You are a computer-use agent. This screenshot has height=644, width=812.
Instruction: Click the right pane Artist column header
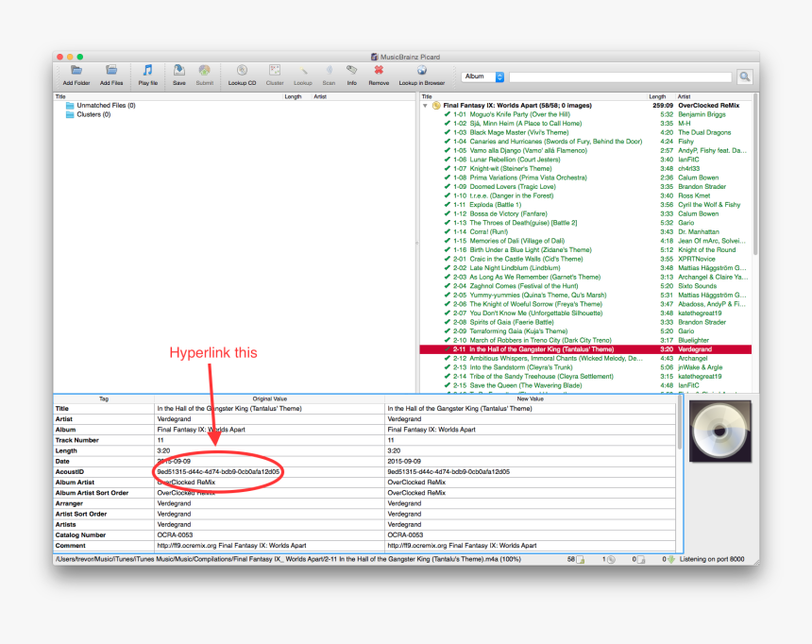[x=685, y=97]
